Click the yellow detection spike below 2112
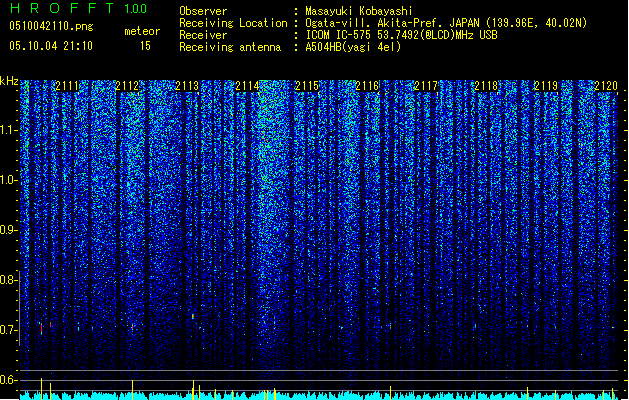The height and width of the screenshot is (400, 629). [x=132, y=389]
